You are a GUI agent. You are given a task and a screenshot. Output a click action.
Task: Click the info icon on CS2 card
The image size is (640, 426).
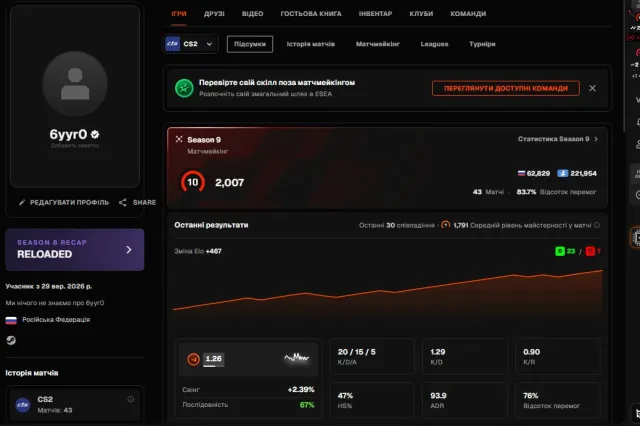pos(131,399)
